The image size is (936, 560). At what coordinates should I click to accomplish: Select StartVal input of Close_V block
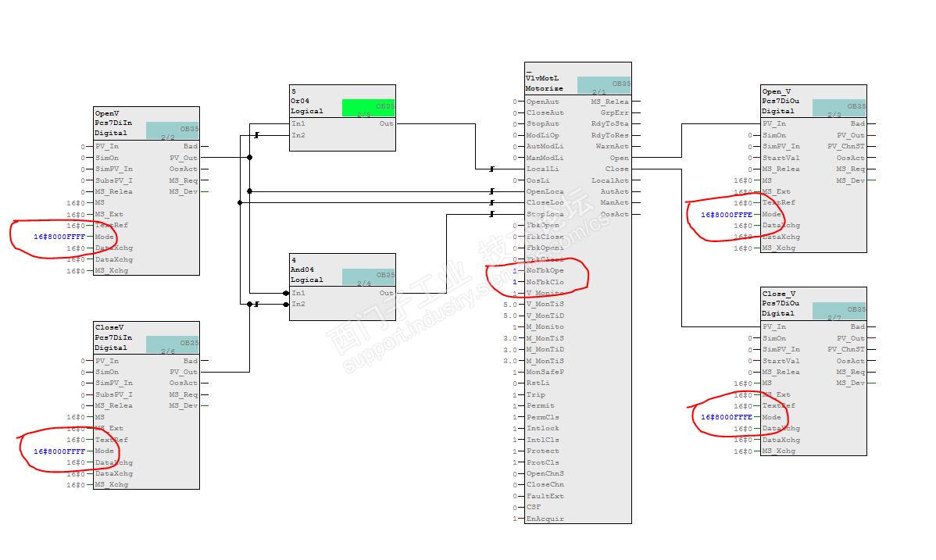tap(781, 361)
